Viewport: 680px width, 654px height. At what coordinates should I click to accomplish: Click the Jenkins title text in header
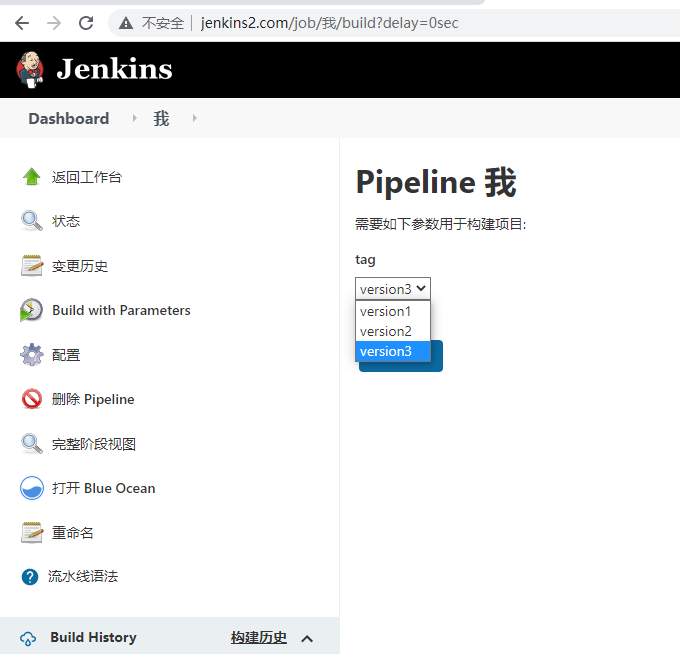[x=114, y=69]
